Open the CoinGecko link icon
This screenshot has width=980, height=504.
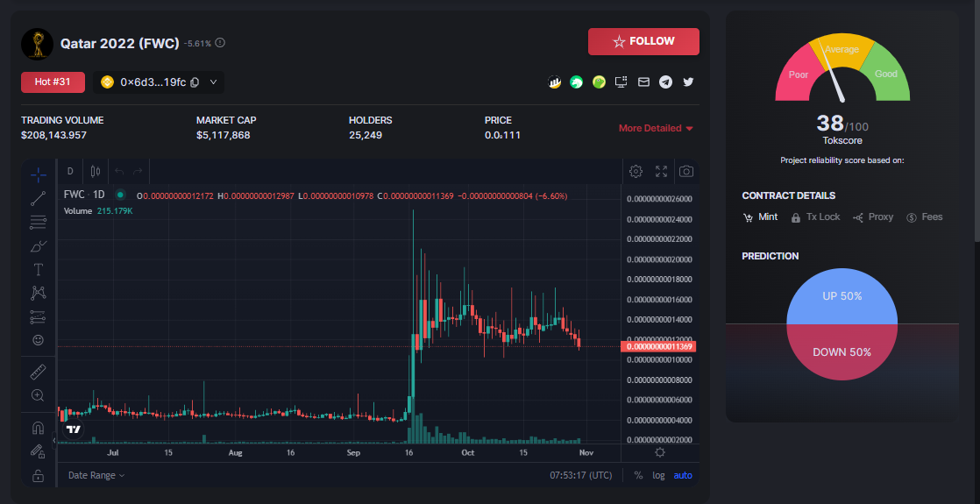[x=599, y=82]
